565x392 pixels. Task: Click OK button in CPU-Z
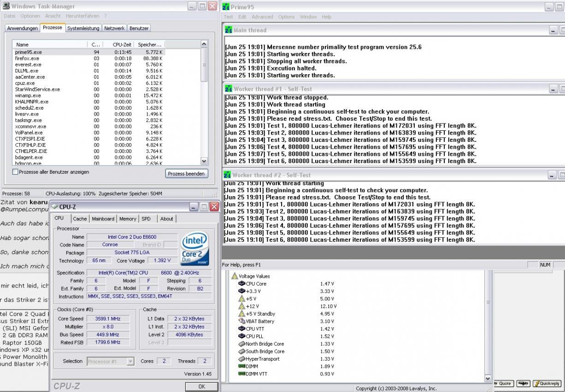(x=201, y=386)
